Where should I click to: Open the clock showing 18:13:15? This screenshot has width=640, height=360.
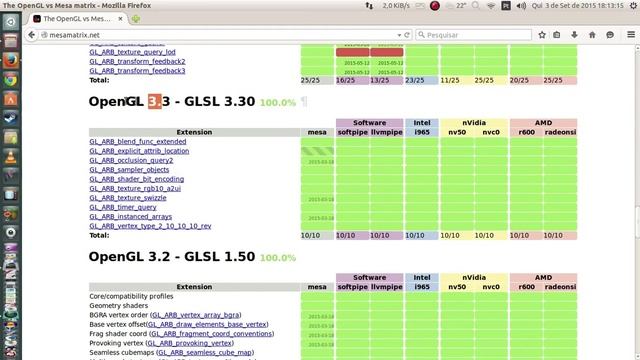(578, 6)
